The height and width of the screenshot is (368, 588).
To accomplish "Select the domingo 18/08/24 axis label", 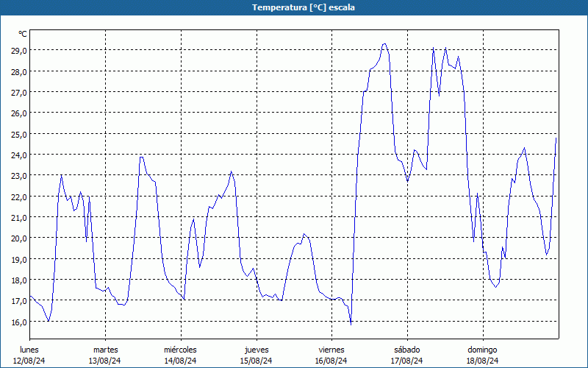I will point(483,355).
